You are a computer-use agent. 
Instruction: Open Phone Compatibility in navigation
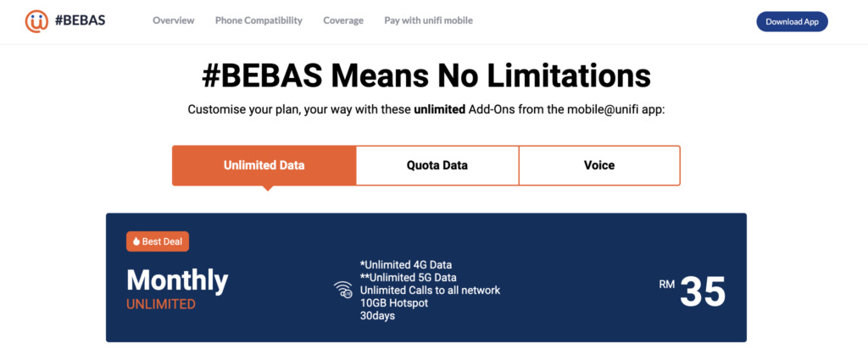(x=259, y=20)
